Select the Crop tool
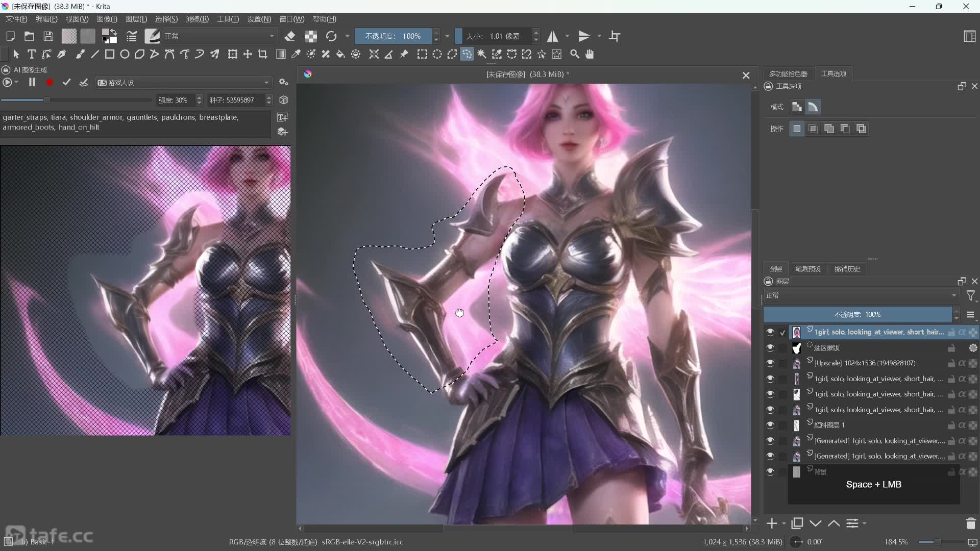 pos(263,54)
